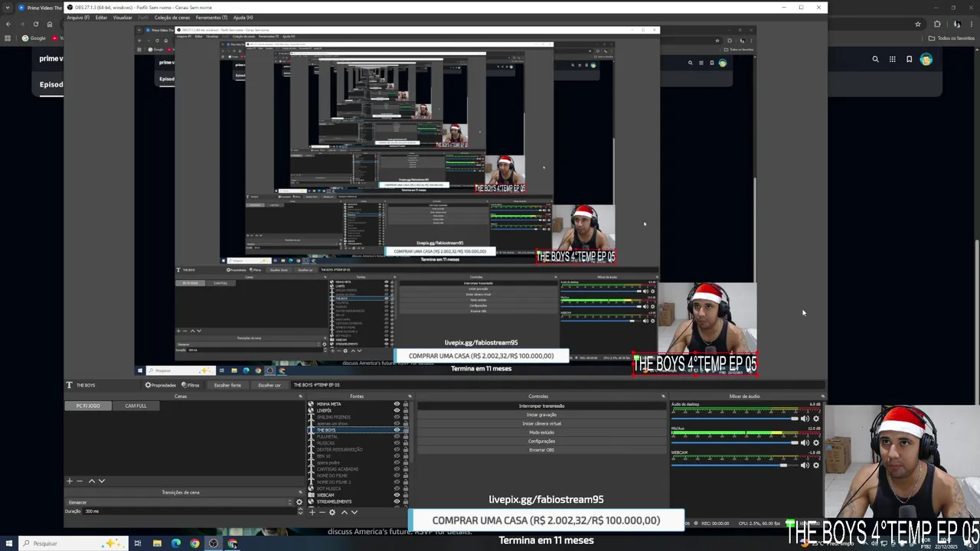Move source up in the Fontes toolbar

(344, 512)
